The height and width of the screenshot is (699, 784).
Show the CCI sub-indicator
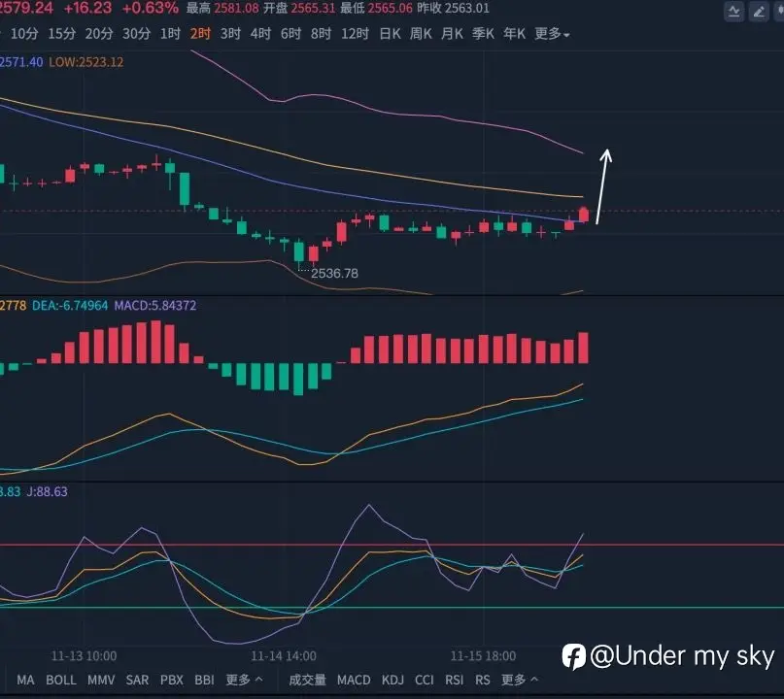coord(425,680)
